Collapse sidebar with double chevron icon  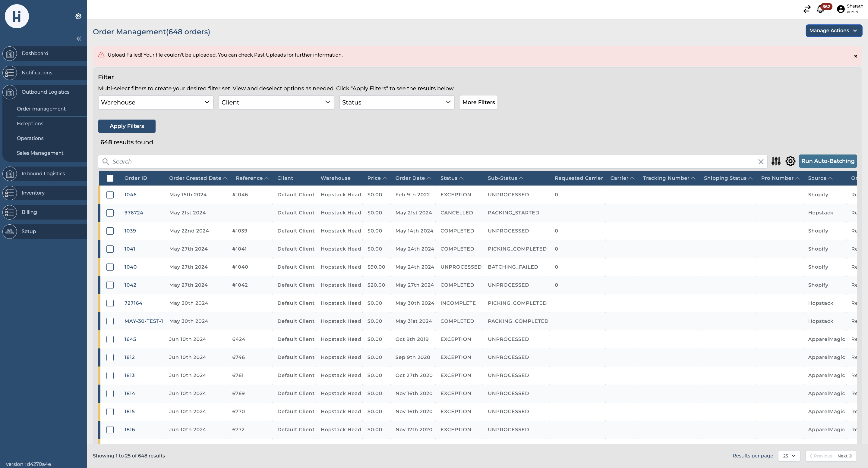point(78,39)
